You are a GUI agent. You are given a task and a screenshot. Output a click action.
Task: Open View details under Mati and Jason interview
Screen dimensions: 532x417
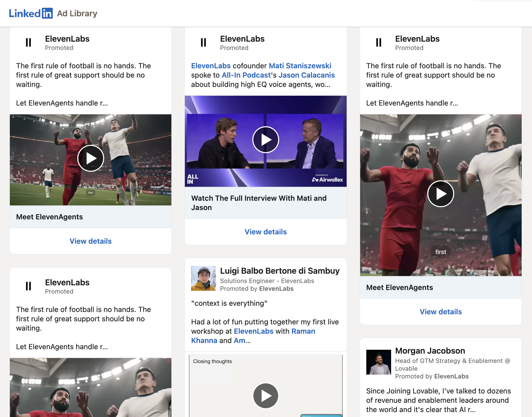[266, 232]
